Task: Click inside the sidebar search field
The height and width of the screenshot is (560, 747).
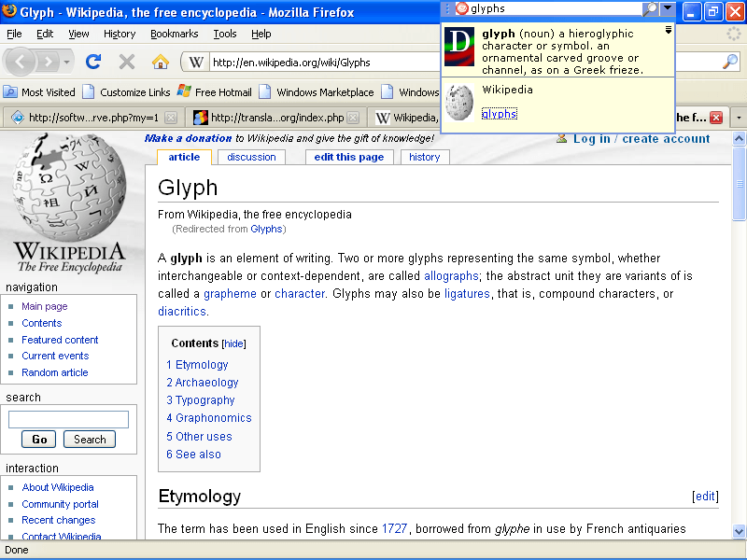Action: point(68,418)
